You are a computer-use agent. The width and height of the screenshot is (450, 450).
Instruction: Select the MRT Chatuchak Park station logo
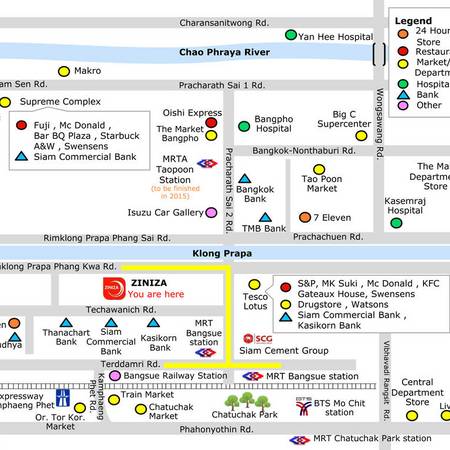pos(300,440)
